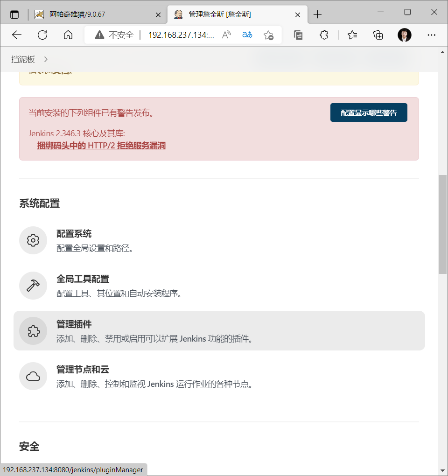
Task: Click the scrollbar up arrow
Action: click(x=442, y=52)
